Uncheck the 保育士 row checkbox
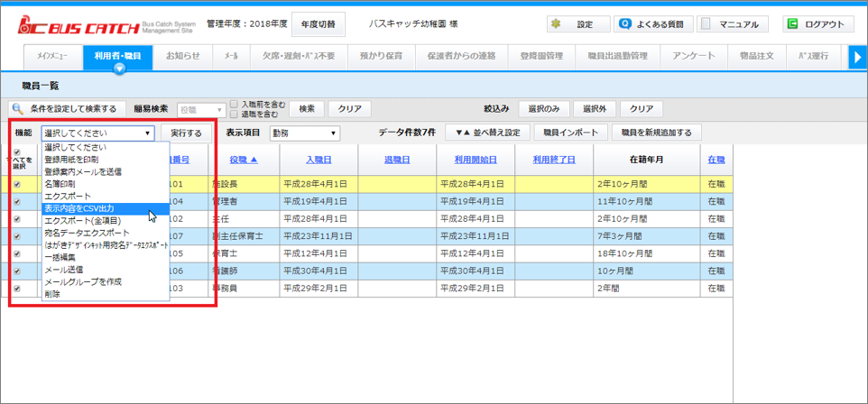 17,254
